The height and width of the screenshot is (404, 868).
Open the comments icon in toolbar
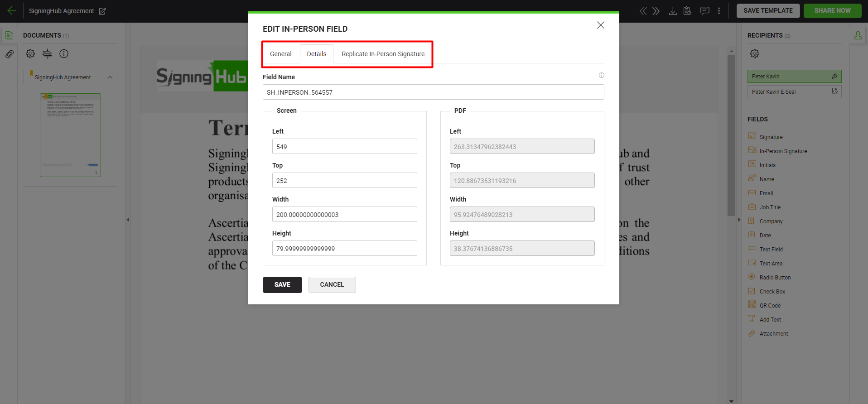click(704, 11)
